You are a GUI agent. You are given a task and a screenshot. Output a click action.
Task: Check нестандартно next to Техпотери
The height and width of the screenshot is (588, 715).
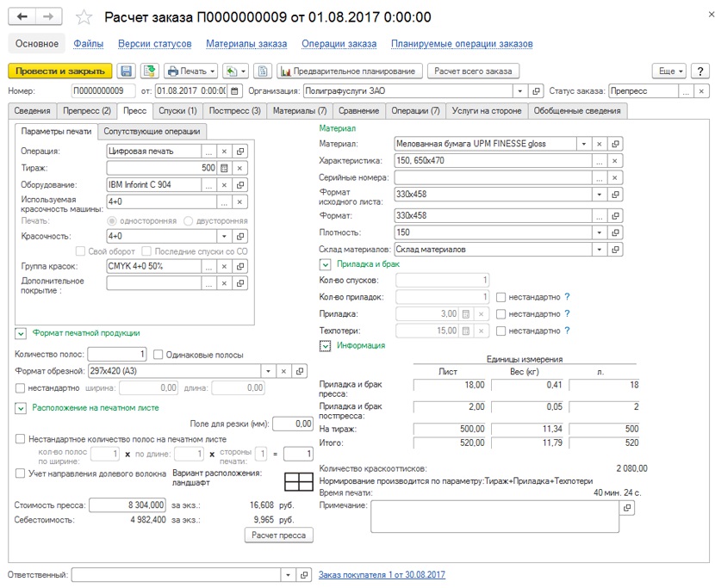point(501,331)
